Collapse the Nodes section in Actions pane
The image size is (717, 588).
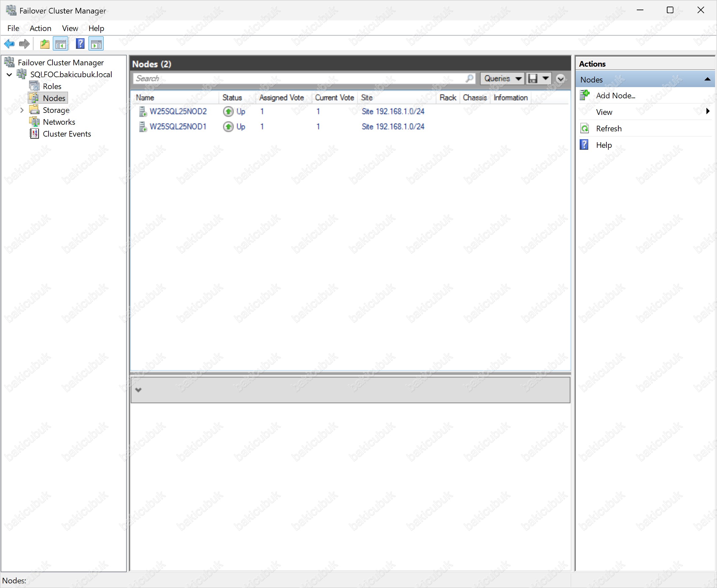(x=707, y=80)
